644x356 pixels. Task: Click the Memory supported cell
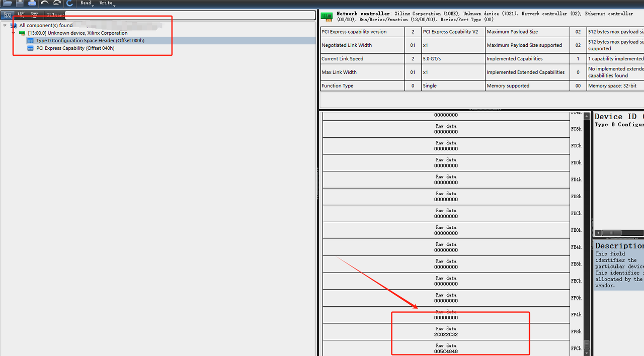click(x=528, y=86)
